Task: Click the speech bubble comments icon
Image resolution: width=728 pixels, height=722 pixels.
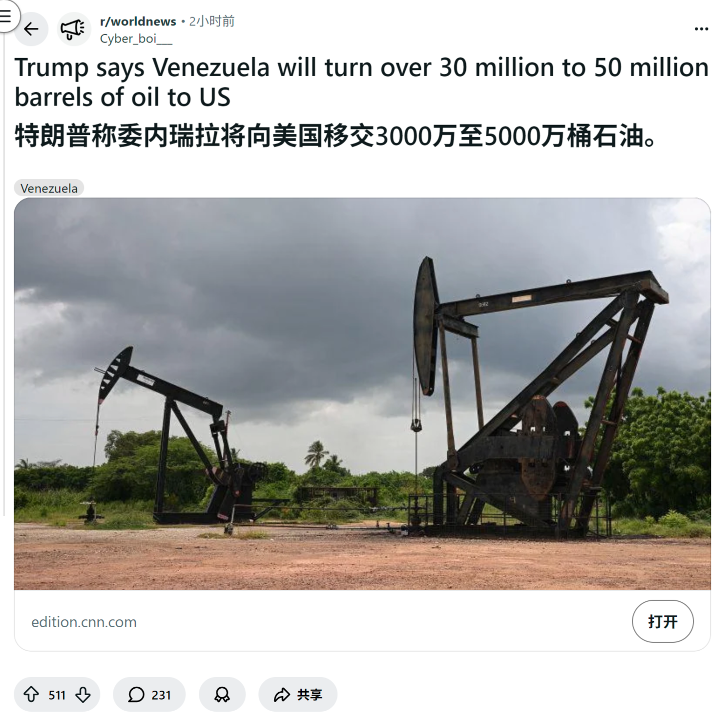Action: point(136,694)
